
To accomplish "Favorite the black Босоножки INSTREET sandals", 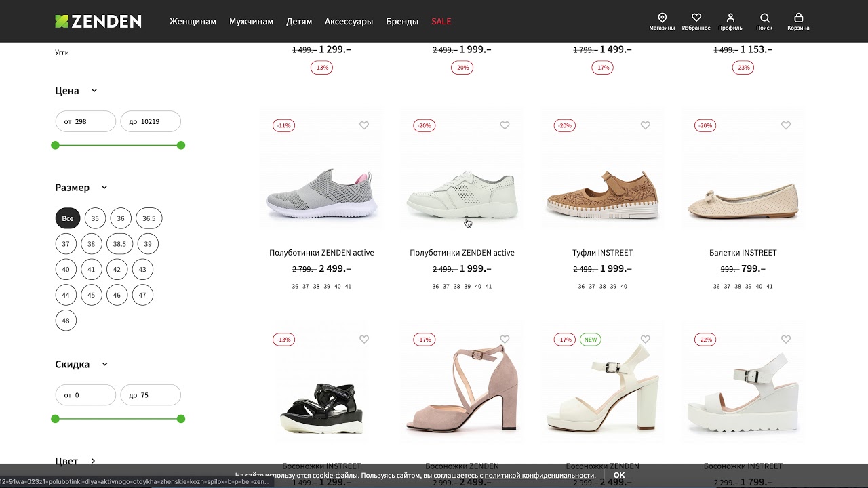I will (364, 339).
